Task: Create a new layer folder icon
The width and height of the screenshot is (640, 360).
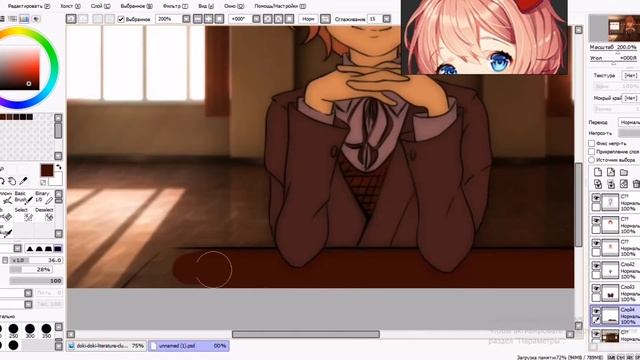Action: tap(624, 172)
